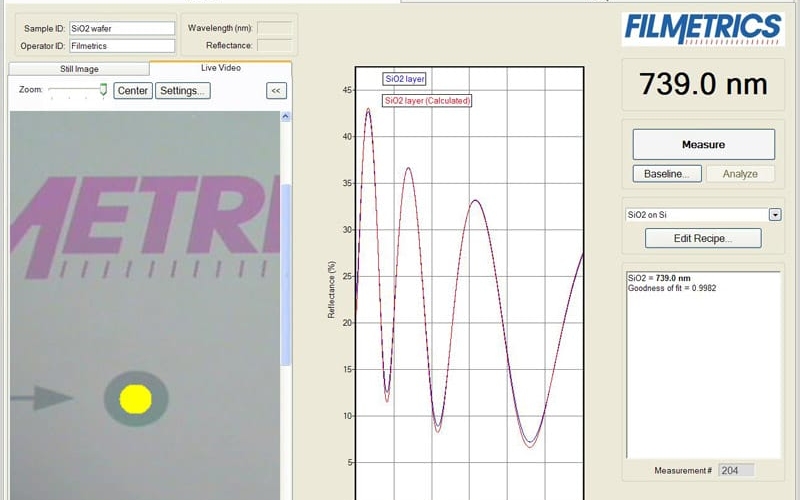Click the scroll up arrow of video panel

pos(287,116)
